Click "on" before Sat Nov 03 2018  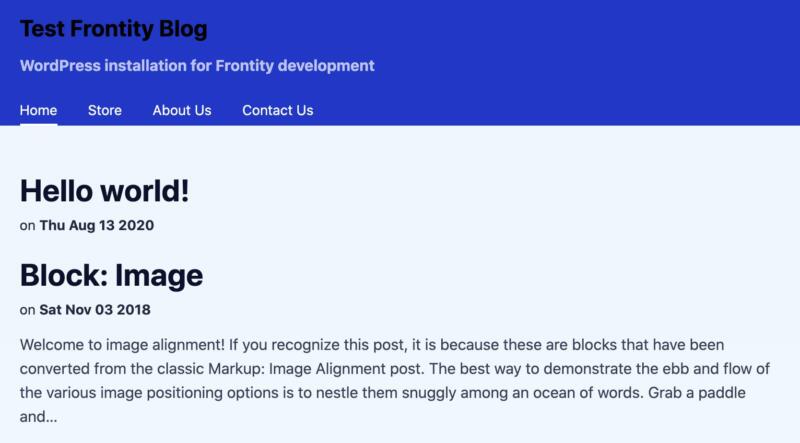click(x=27, y=309)
